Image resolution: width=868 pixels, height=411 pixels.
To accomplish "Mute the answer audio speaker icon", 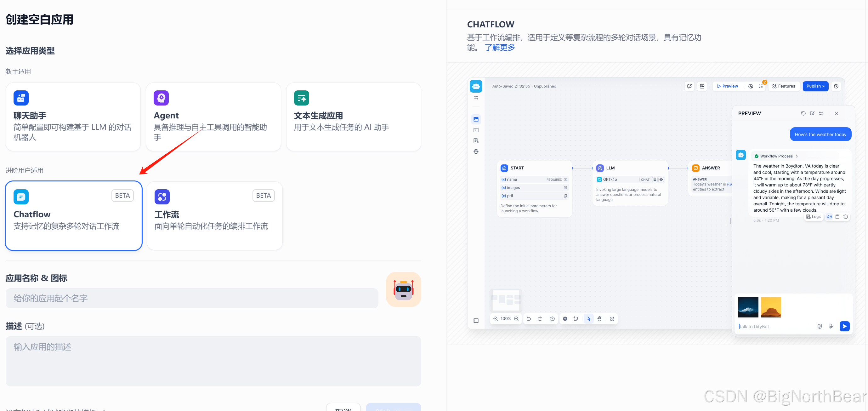I will [830, 217].
